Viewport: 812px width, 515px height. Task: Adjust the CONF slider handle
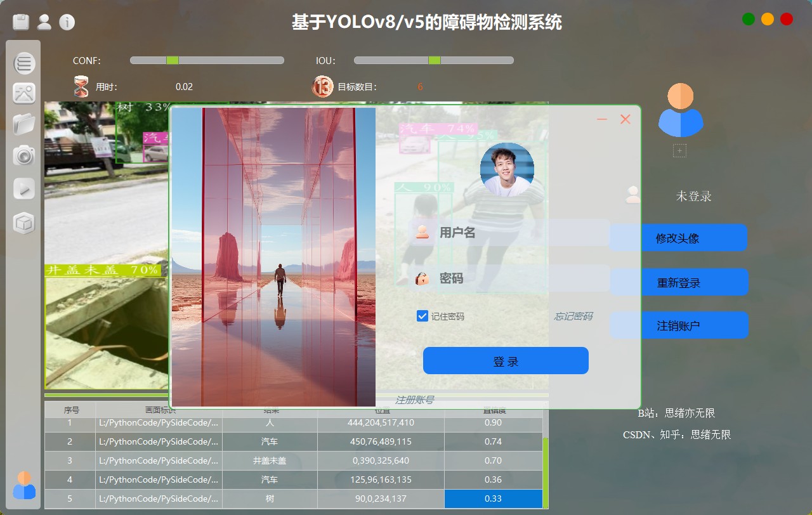coord(173,60)
